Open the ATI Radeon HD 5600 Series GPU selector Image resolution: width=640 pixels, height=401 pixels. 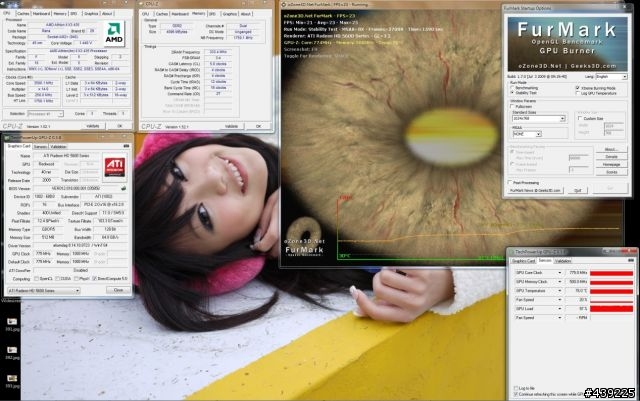pos(43,291)
